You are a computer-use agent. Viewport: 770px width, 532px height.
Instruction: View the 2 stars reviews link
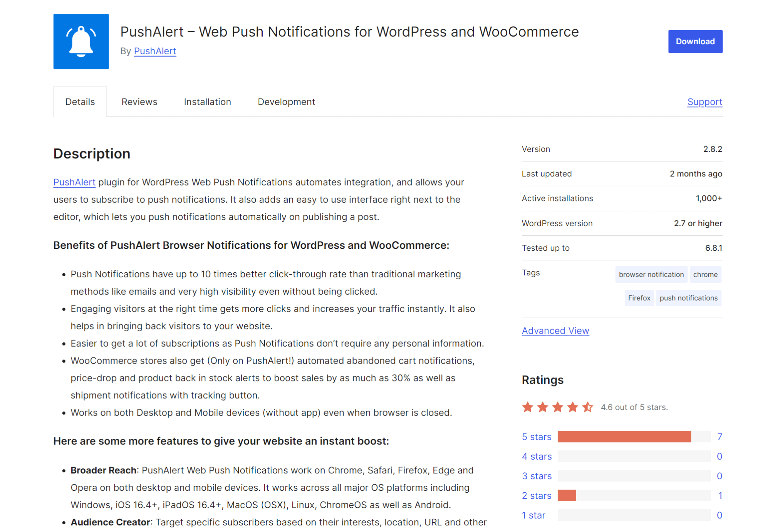point(536,495)
